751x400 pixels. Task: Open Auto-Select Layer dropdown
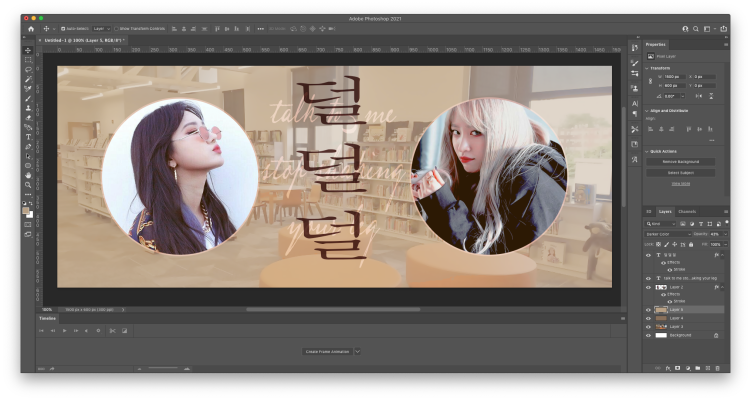click(x=102, y=29)
